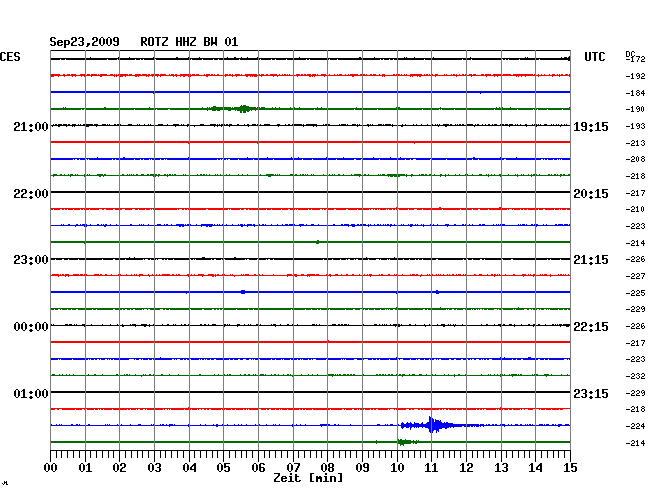Image resolution: width=650 pixels, height=494 pixels.
Task: Click the 22:15 UTC time label
Action: 591,327
